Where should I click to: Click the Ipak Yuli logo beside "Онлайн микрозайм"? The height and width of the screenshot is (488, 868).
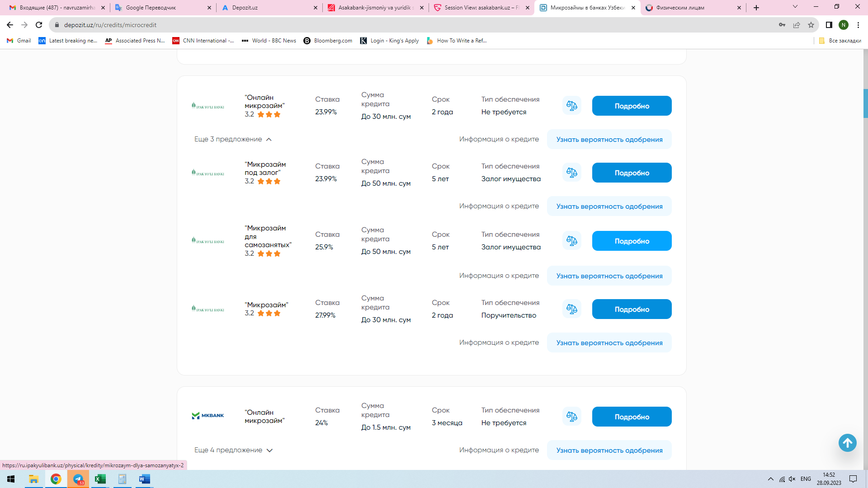208,106
